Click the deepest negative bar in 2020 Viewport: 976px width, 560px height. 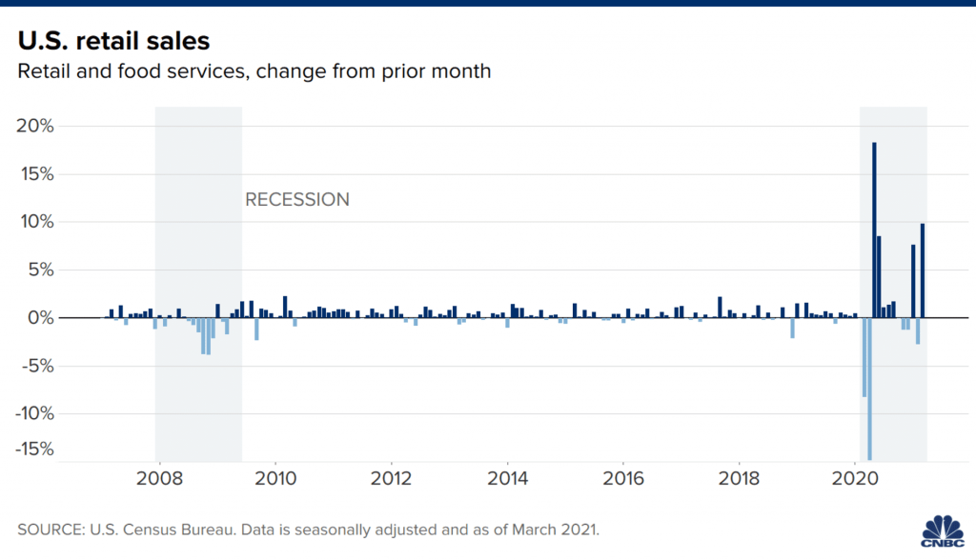[x=869, y=389]
